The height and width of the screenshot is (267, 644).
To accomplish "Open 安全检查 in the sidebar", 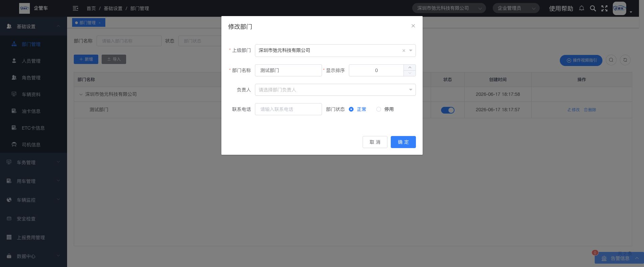I will [34, 219].
